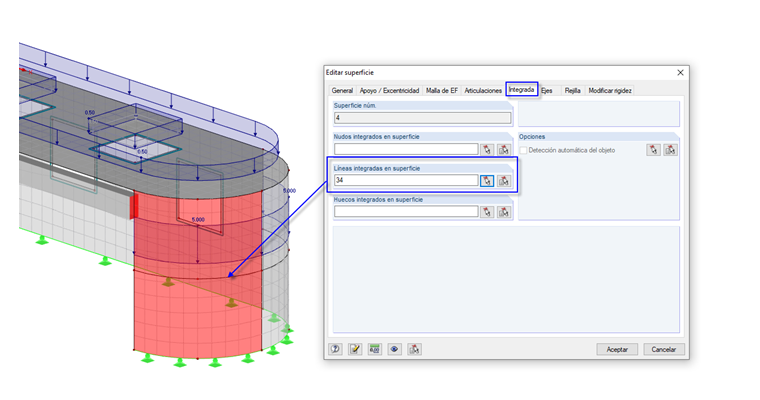760x400 pixels.
Task: Open the Malla de EF tab
Action: 442,91
